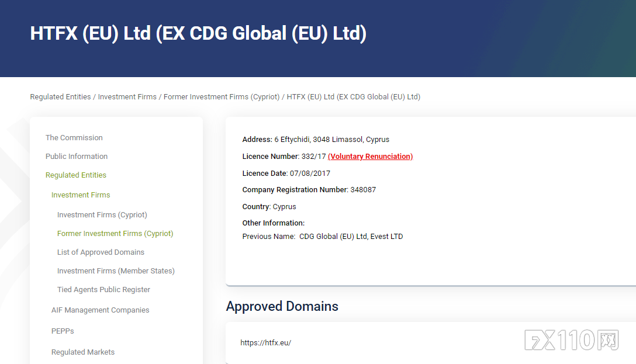The width and height of the screenshot is (636, 364).
Task: Expand Investment Firms in the sidebar menu
Action: [81, 195]
